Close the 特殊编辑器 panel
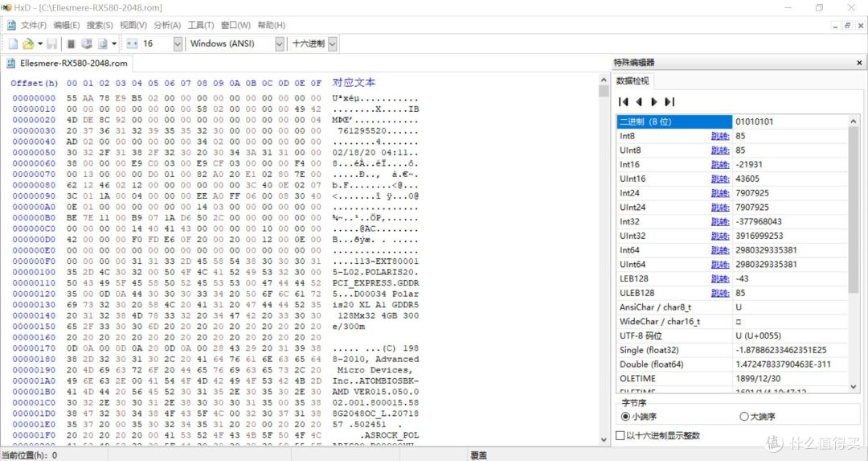Image resolution: width=868 pixels, height=461 pixels. [x=858, y=63]
